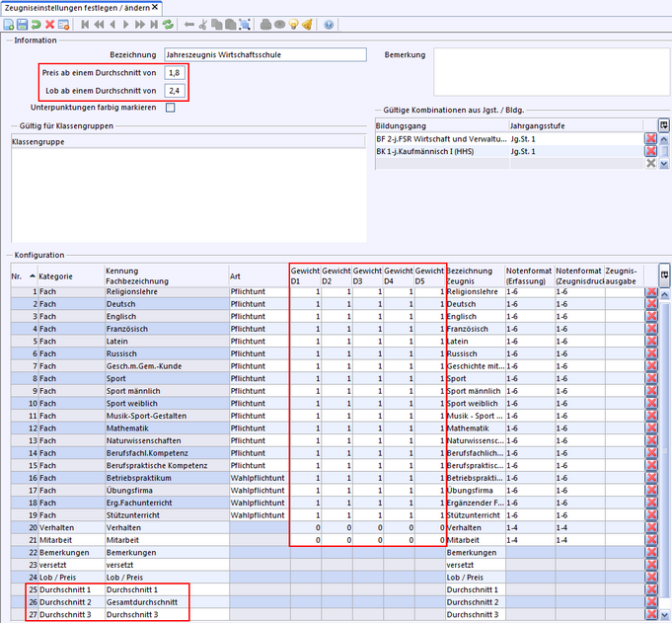
Task: Delete the Religionslehre configuration row
Action: coord(650,292)
